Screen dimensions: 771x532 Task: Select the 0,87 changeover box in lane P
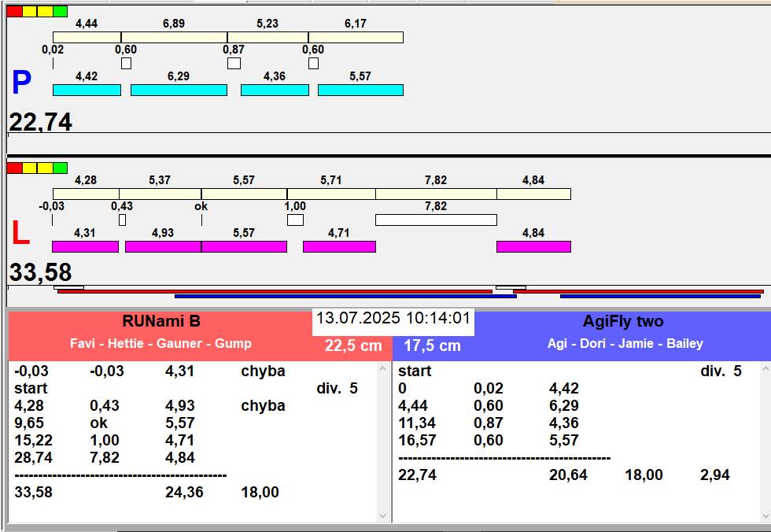pos(234,63)
